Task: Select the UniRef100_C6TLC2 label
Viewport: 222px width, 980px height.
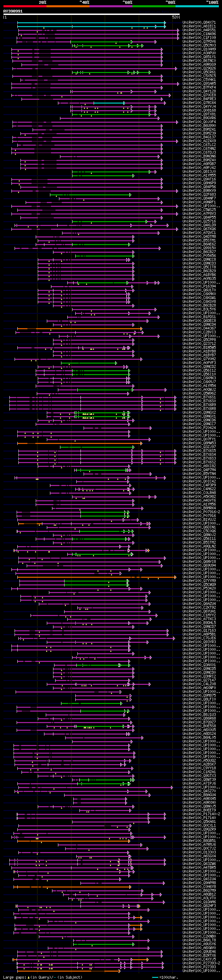Action: pos(199,145)
